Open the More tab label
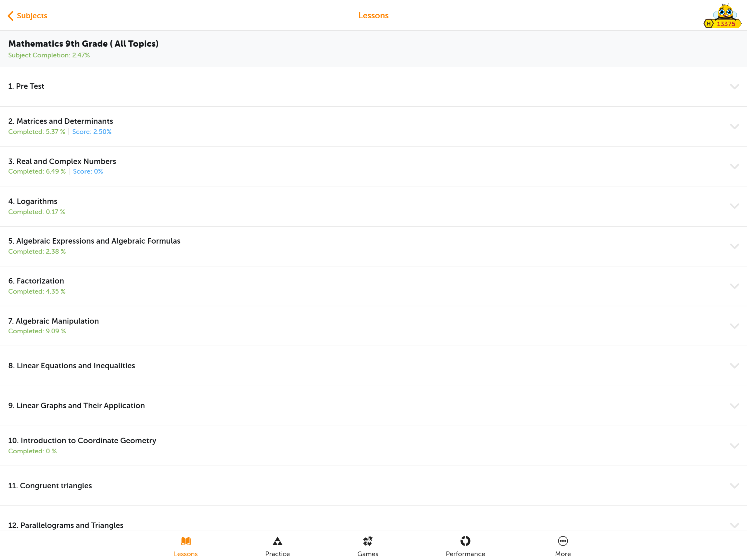Viewport: 747px width, 560px height. [x=563, y=554]
